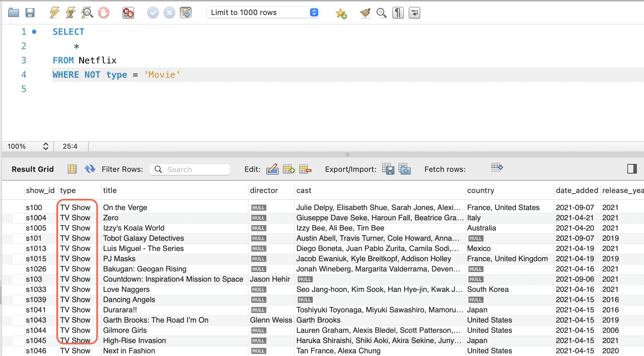Select director cell Glenn Weiss
This screenshot has height=356, width=644.
point(271,320)
